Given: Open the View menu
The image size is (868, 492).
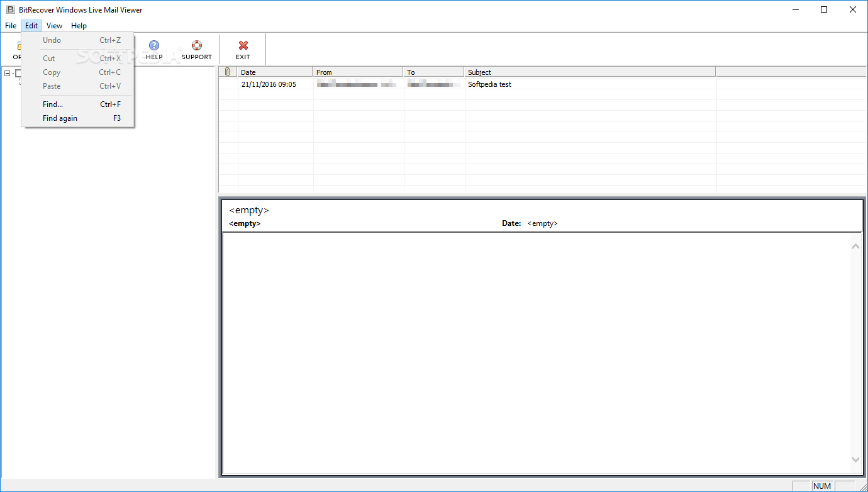Looking at the screenshot, I should pyautogui.click(x=55, y=26).
